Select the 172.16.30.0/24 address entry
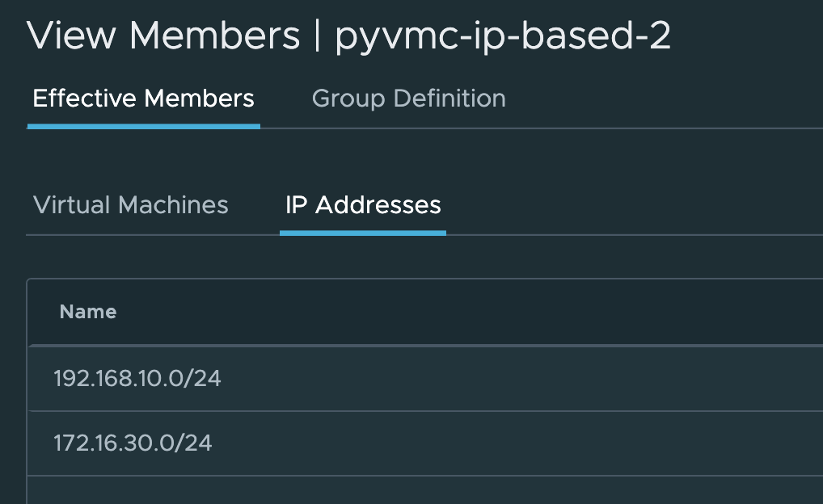 tap(133, 443)
